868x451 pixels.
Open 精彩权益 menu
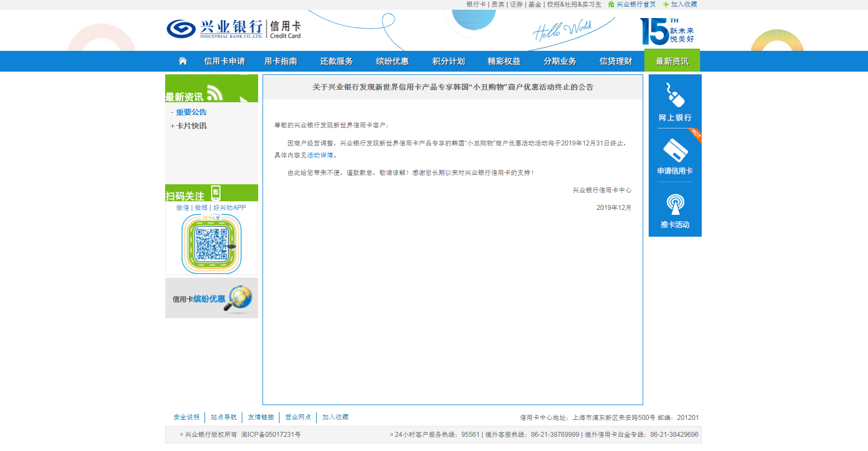(x=504, y=61)
